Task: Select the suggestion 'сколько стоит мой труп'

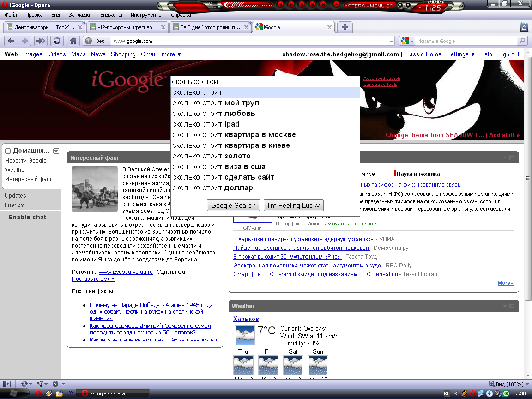Action: pyautogui.click(x=265, y=103)
